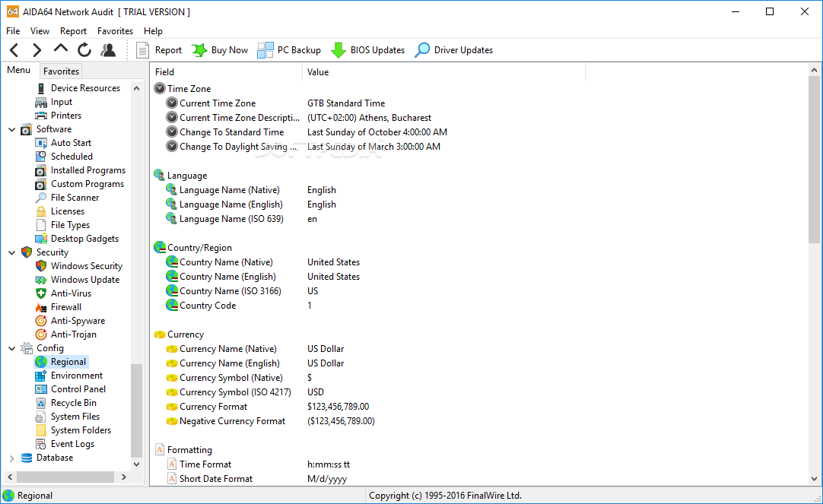Open Environment under Config

69,376
